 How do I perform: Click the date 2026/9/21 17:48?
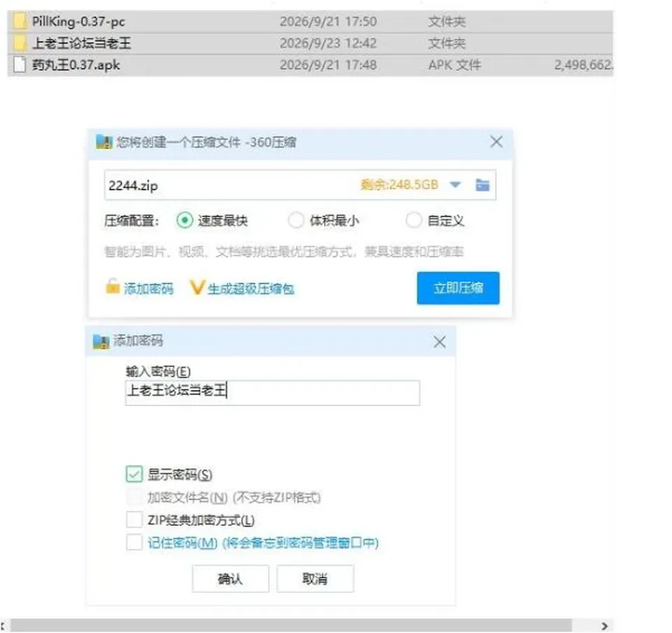pos(328,65)
